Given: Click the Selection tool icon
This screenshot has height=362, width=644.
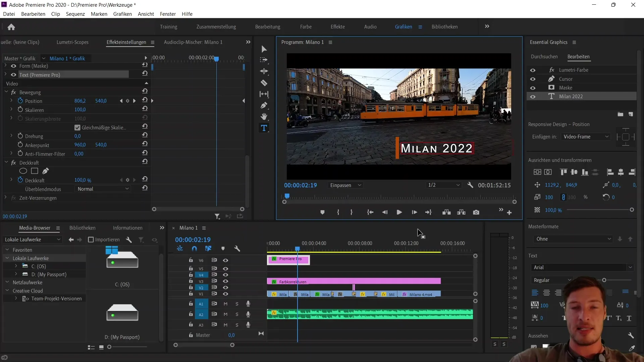Looking at the screenshot, I should (x=264, y=49).
